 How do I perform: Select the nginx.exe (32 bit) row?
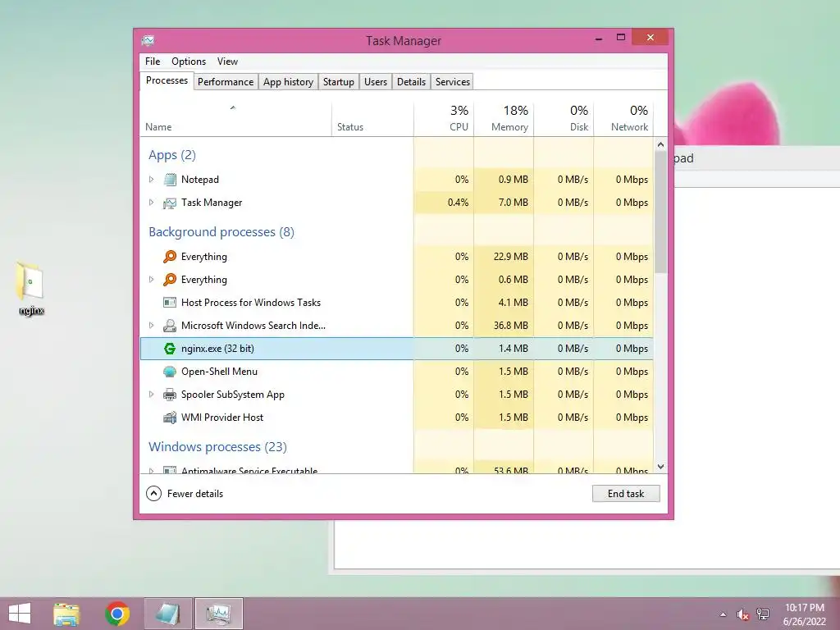point(396,349)
